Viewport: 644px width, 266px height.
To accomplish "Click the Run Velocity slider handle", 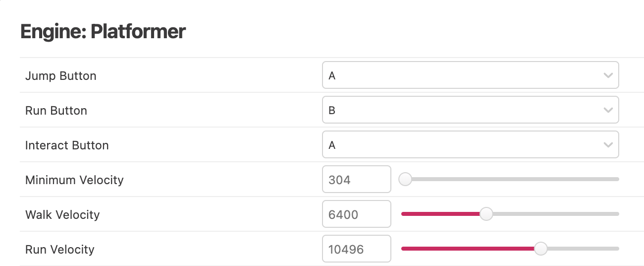I will (x=540, y=249).
